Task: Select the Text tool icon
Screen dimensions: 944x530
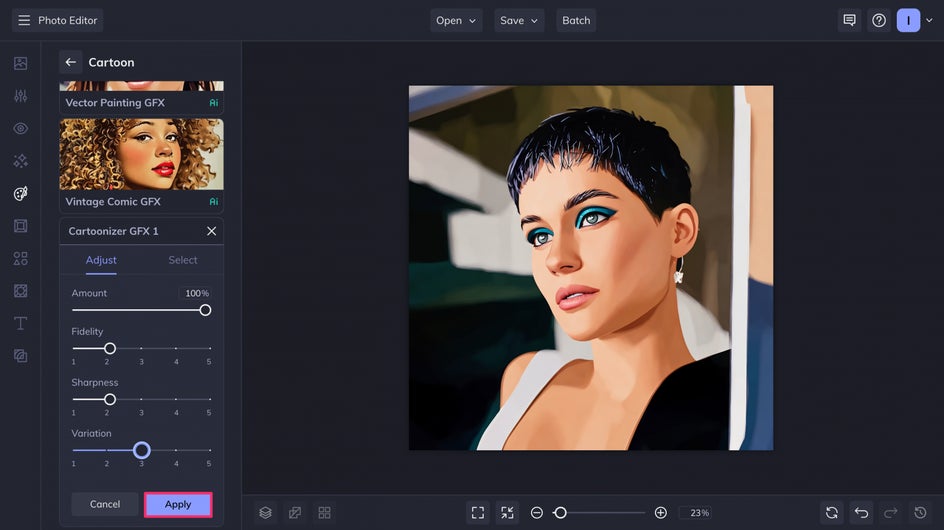Action: tap(20, 323)
